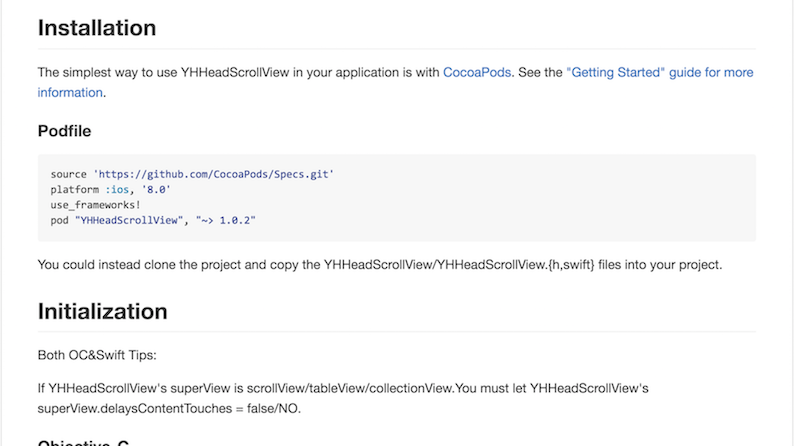This screenshot has width=794, height=446.
Task: Click the "~> 1.0.2" version string
Action: 226,220
